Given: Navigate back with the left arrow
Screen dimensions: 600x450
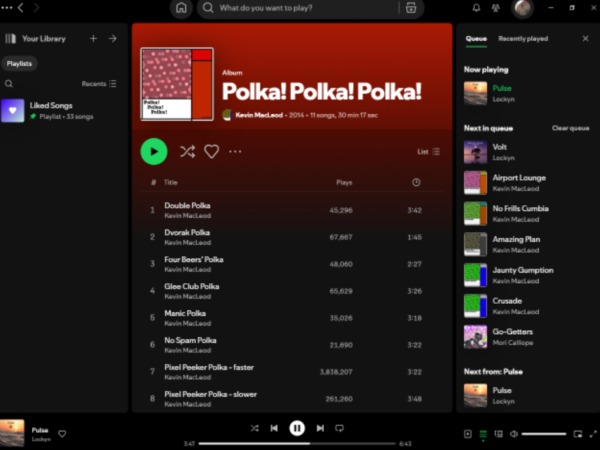Looking at the screenshot, I should [x=21, y=8].
